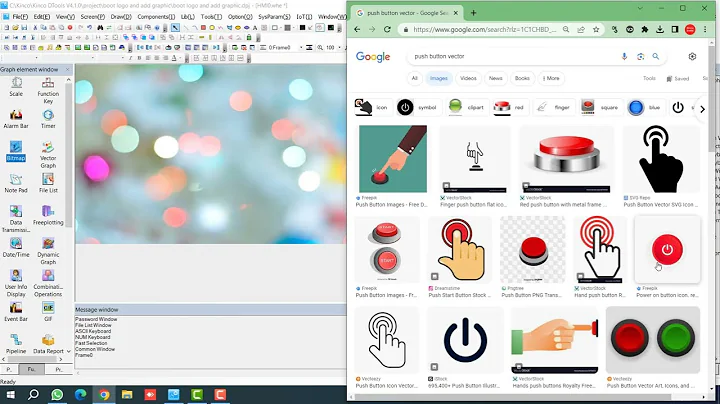Viewport: 720px width, 404px height.
Task: Open the zoom 100 dropdown
Action: coord(339,47)
